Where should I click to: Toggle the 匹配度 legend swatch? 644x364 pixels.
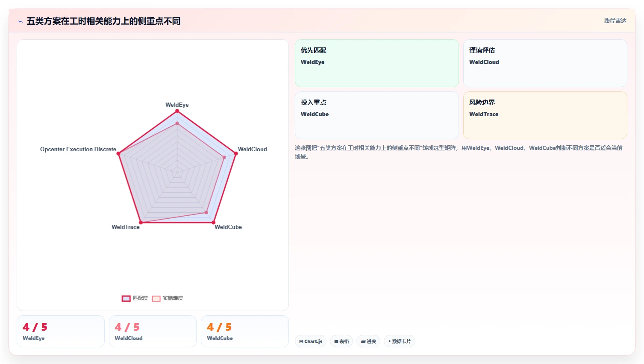pos(126,298)
